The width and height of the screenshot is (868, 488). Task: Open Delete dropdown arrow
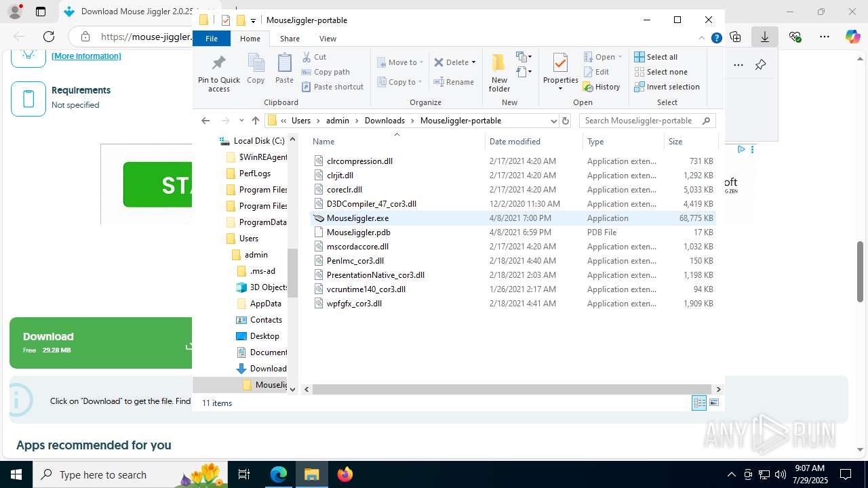tap(473, 62)
